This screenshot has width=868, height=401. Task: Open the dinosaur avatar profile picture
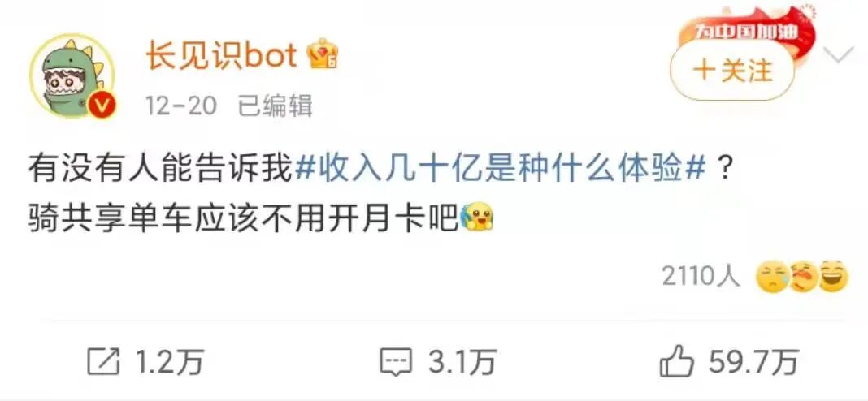(72, 76)
